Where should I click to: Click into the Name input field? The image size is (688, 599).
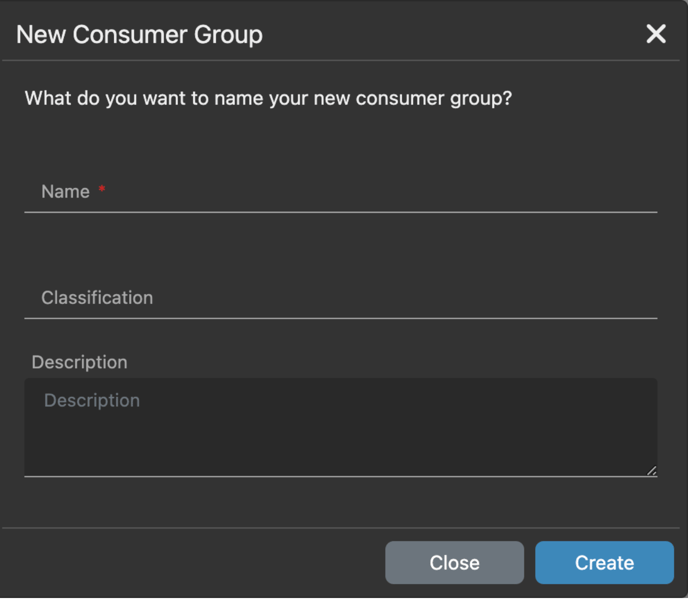point(341,192)
